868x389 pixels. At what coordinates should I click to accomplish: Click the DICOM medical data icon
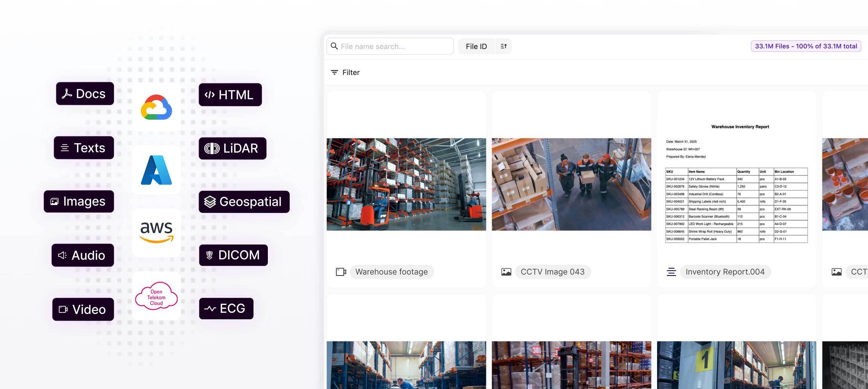point(209,255)
